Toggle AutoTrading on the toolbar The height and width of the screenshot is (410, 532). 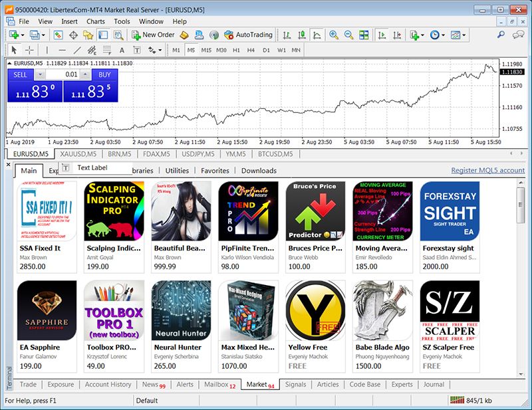pyautogui.click(x=248, y=35)
